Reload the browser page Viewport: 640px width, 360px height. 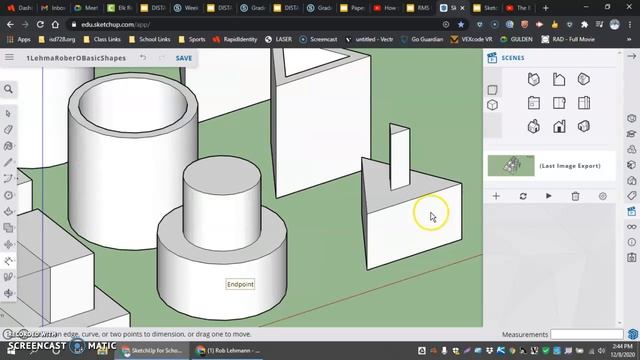point(40,24)
